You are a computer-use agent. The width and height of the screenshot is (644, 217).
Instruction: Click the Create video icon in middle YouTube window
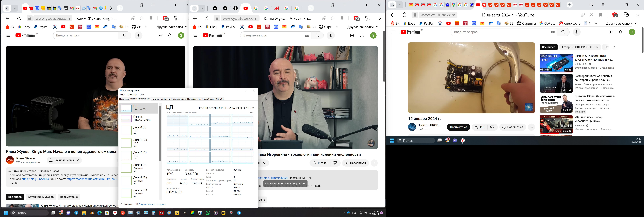[352, 35]
